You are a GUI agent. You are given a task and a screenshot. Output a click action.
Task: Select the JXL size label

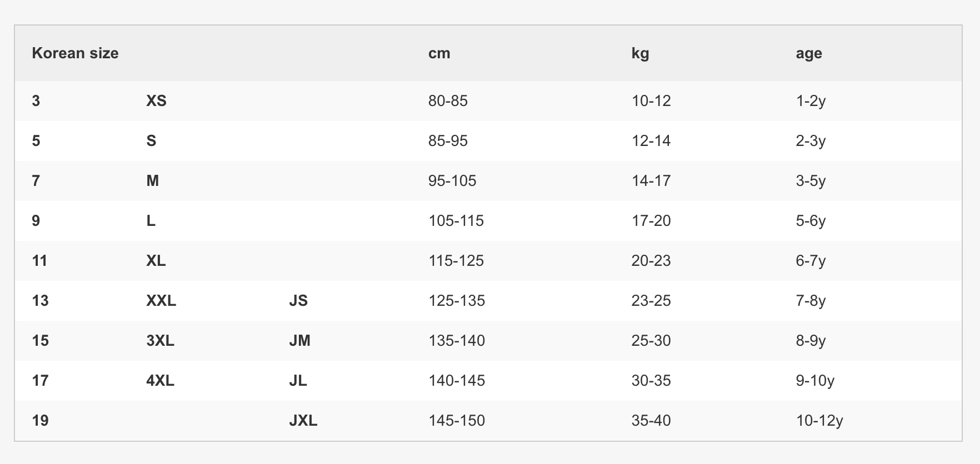tap(303, 421)
